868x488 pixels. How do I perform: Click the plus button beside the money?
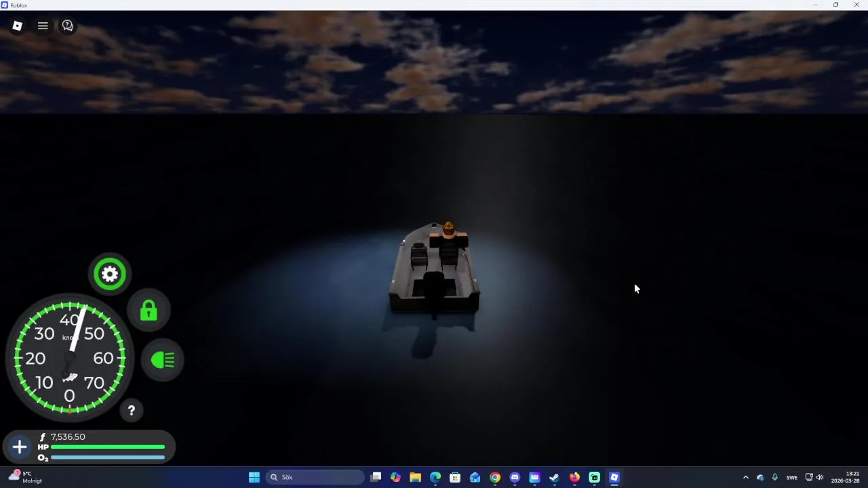[20, 447]
